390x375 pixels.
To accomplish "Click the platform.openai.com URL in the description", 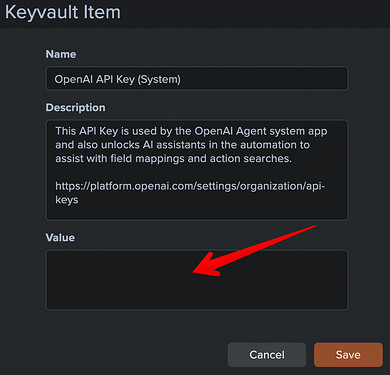I will tap(190, 193).
